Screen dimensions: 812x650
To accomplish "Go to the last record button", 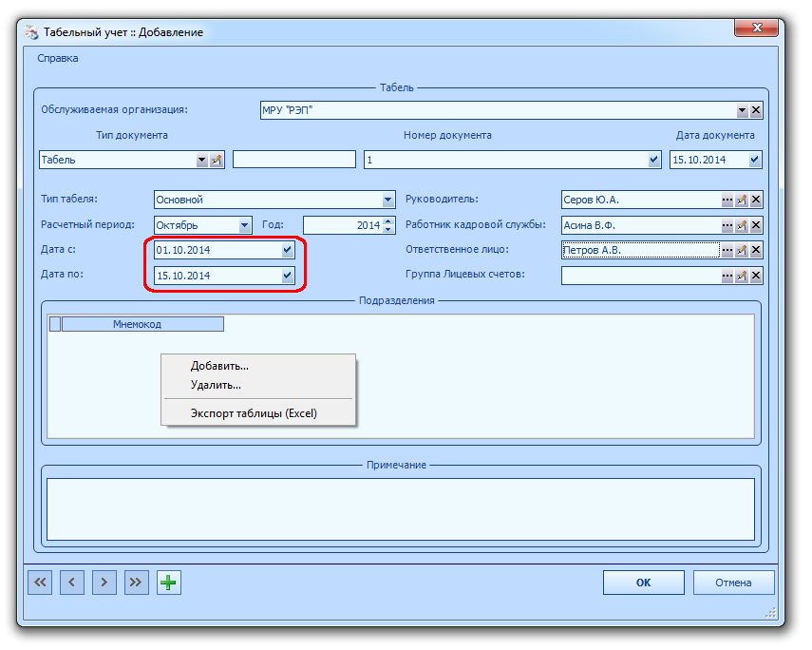I will coord(136,583).
